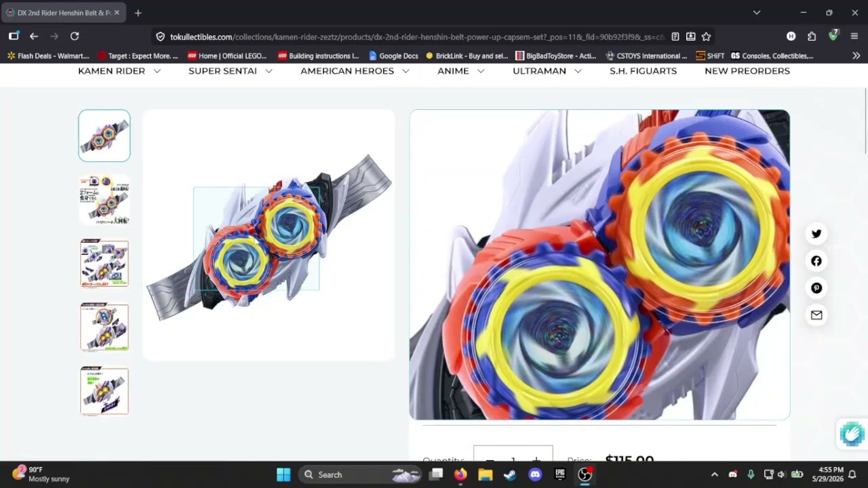868x488 pixels.
Task: Toggle reader view icon in address bar
Action: [x=675, y=37]
